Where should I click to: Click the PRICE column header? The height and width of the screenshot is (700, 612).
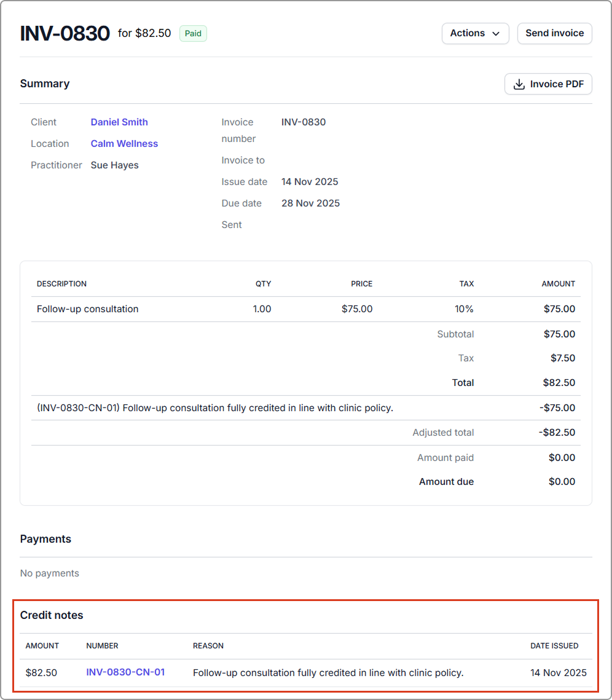pos(361,284)
